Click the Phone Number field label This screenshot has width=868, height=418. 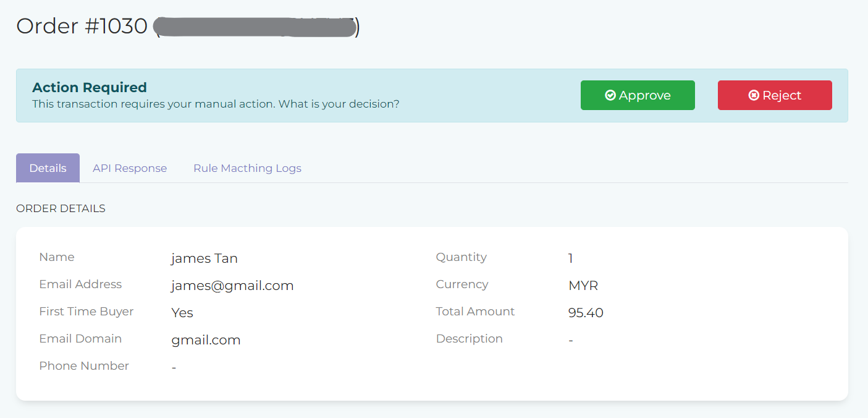(84, 365)
